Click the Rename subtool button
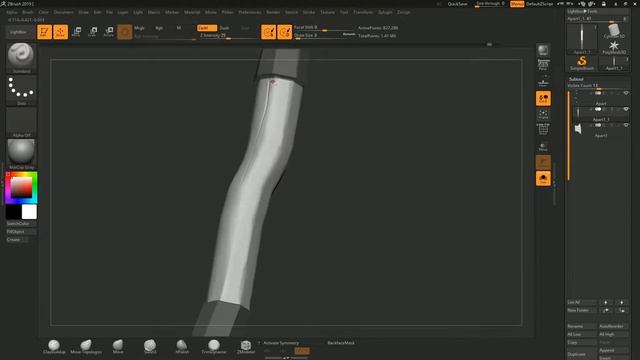 click(x=582, y=327)
